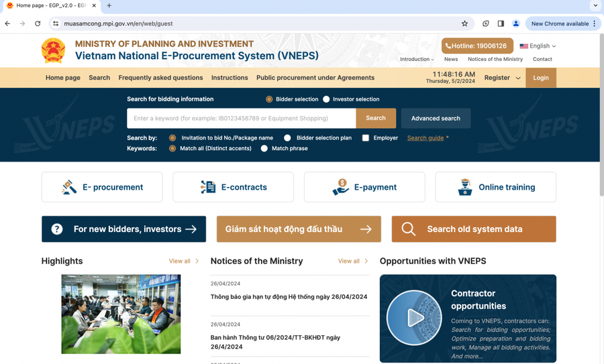Select Bidder selection plan radio option

pyautogui.click(x=287, y=137)
